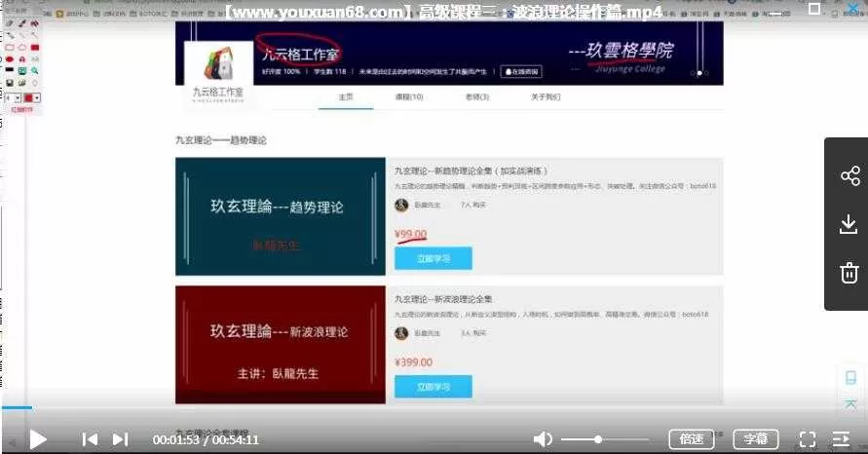Click 立即学习 under the ¥99.00 course

(433, 258)
